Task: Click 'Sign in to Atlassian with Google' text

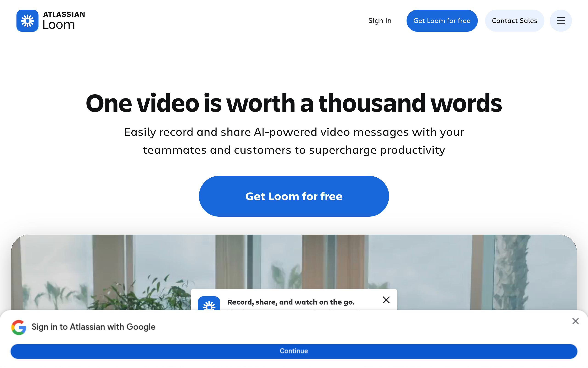Action: pyautogui.click(x=93, y=327)
